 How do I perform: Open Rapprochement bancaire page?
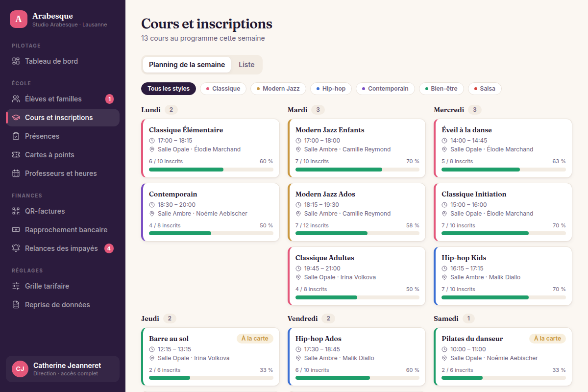click(63, 230)
